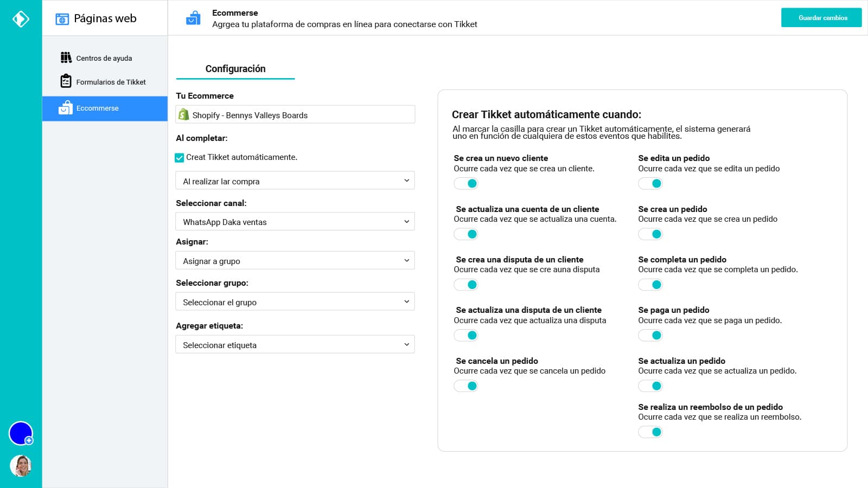The image size is (868, 488).
Task: Toggle Se crea un nuevo cliente switch
Action: [x=466, y=183]
